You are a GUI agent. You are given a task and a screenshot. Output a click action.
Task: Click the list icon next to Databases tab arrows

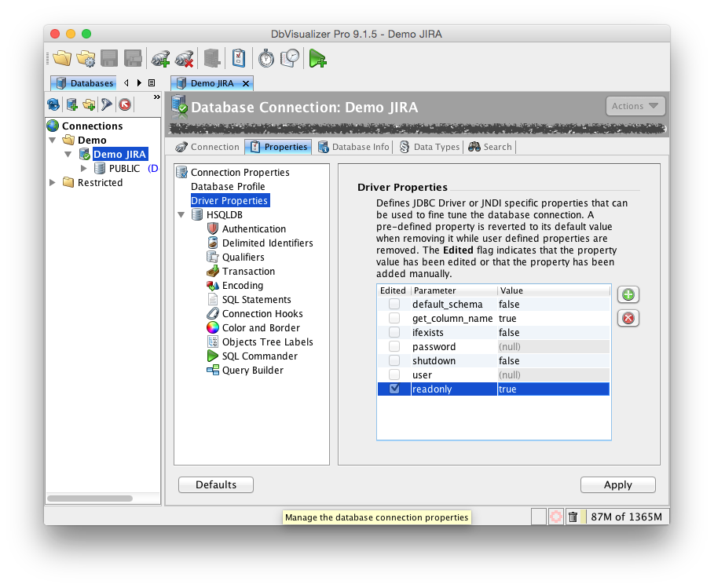152,83
